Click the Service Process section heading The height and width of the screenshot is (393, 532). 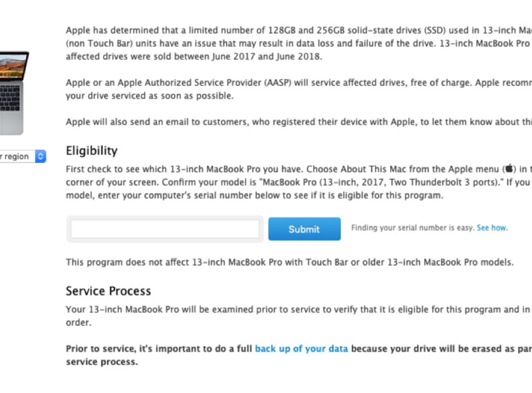click(108, 291)
